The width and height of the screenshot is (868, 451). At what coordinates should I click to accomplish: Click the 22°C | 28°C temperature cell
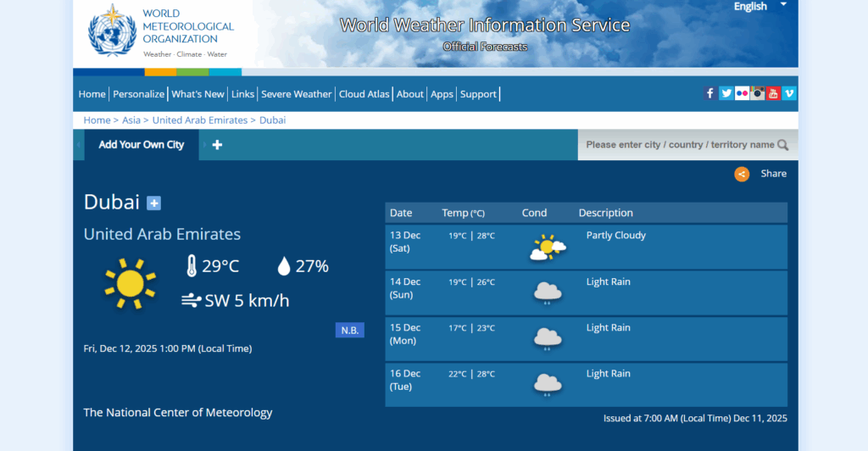point(471,374)
